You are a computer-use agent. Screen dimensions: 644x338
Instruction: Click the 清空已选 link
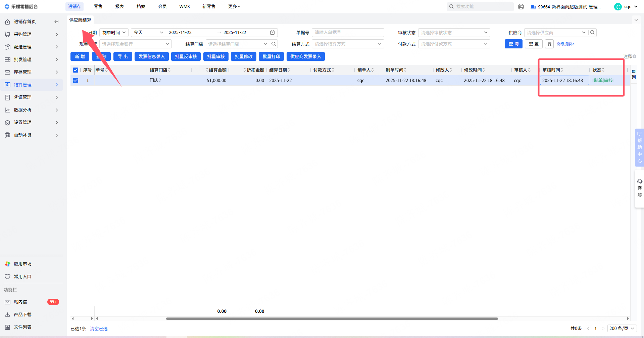[99, 329]
